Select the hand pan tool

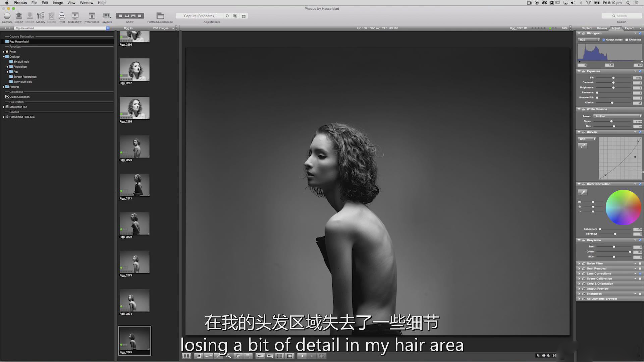tap(238, 356)
